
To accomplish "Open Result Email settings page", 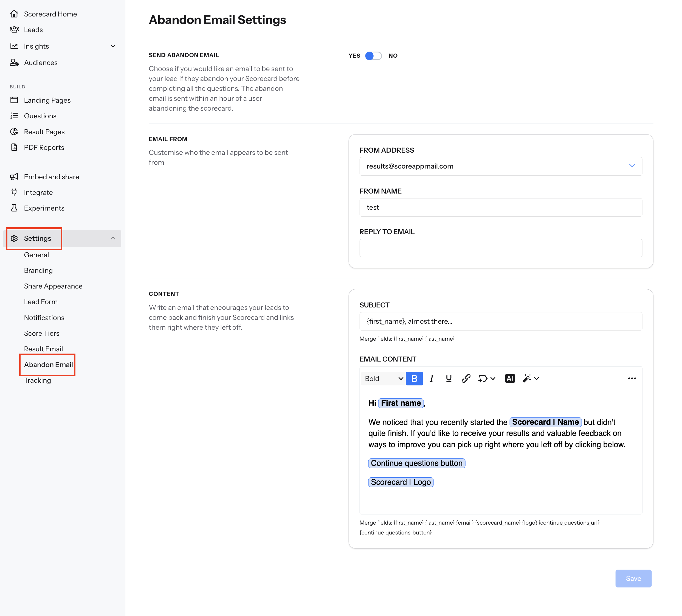I will (x=43, y=349).
